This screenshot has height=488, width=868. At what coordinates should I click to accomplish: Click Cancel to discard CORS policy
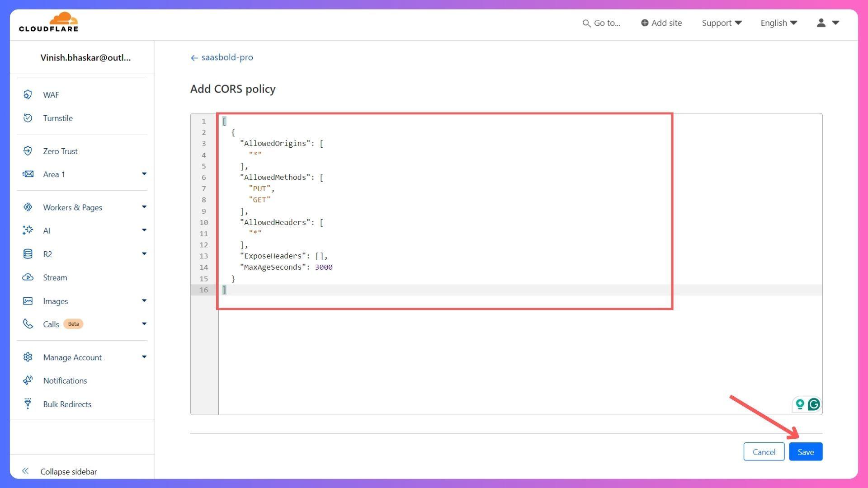pos(764,452)
